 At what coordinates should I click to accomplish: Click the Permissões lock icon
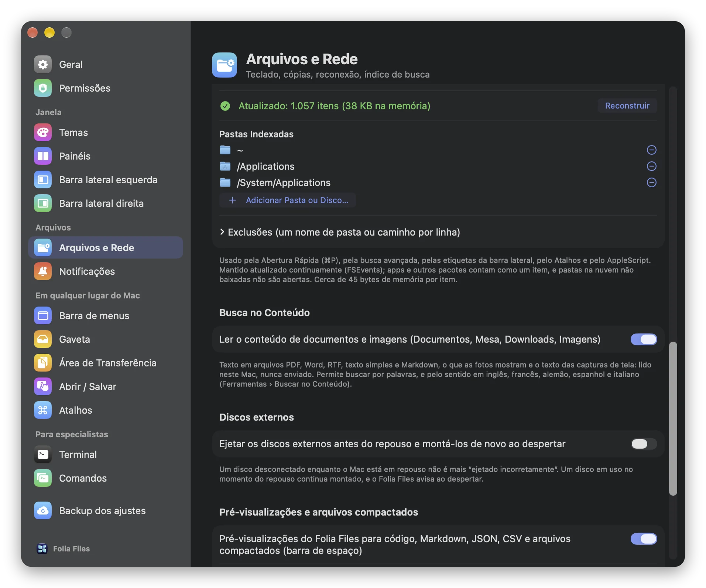(43, 88)
